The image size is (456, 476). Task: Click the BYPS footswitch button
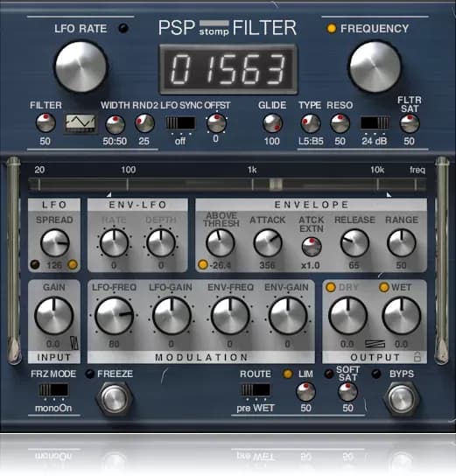[402, 399]
